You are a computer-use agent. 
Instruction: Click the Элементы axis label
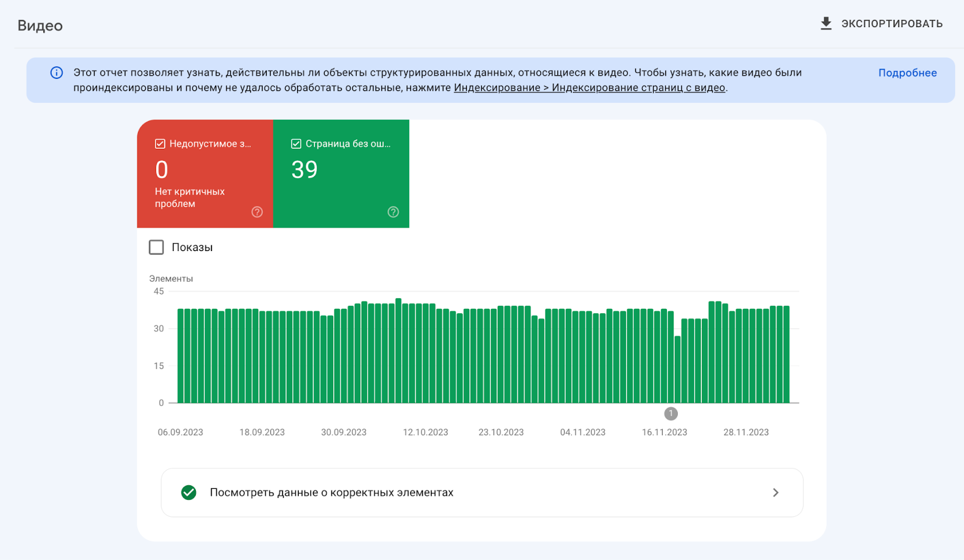(171, 279)
